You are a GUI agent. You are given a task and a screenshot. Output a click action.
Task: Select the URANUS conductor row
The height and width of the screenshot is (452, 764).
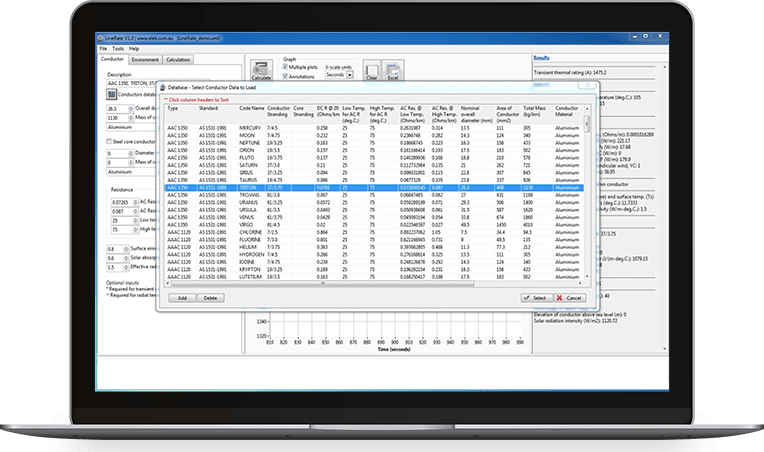374,202
